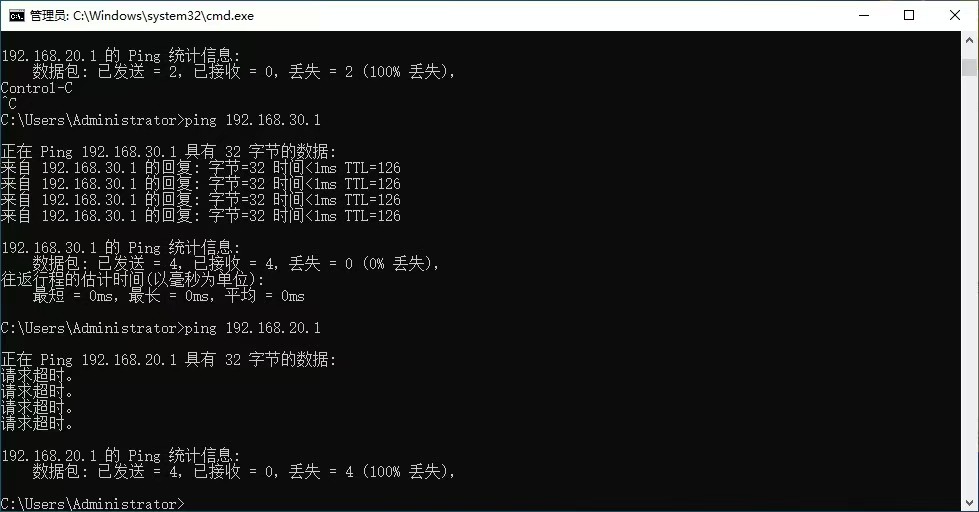Click the scrollbar up arrow
This screenshot has width=979, height=512.
[x=969, y=41]
